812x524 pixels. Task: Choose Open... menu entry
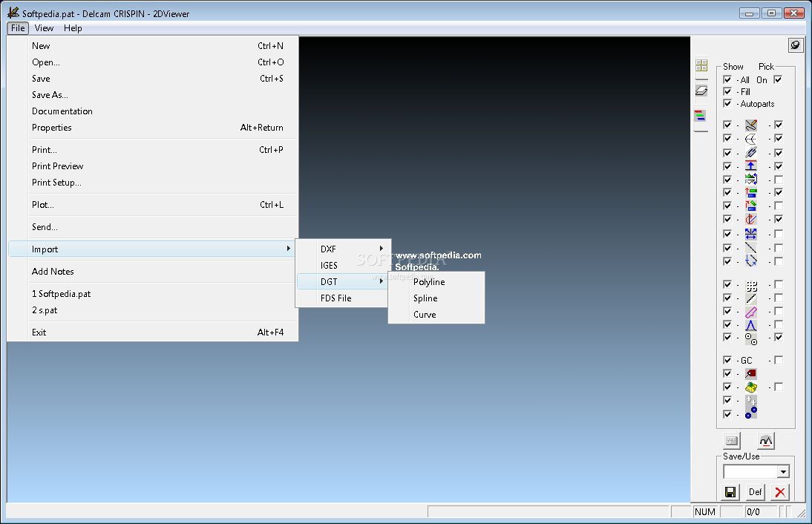coord(154,62)
